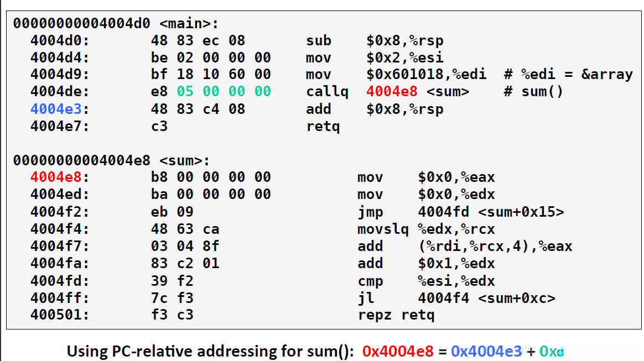This screenshot has width=644, height=361.
Task: Click address label '4004d4:'
Action: [60, 57]
